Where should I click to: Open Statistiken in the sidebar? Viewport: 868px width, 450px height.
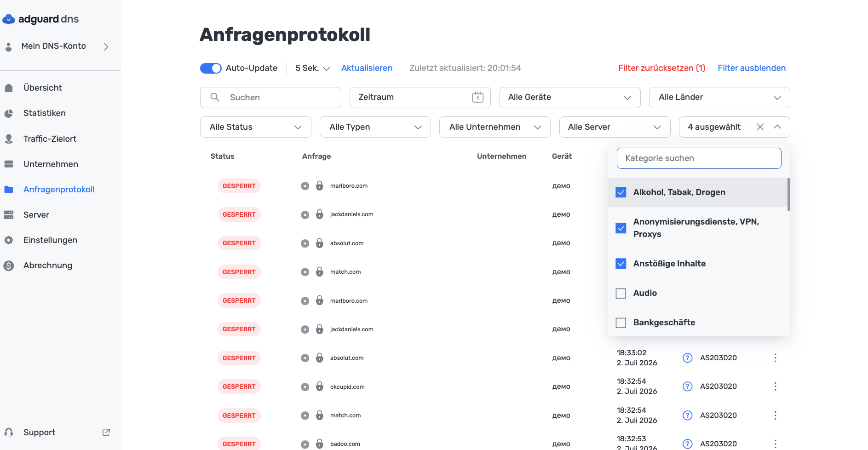[44, 113]
